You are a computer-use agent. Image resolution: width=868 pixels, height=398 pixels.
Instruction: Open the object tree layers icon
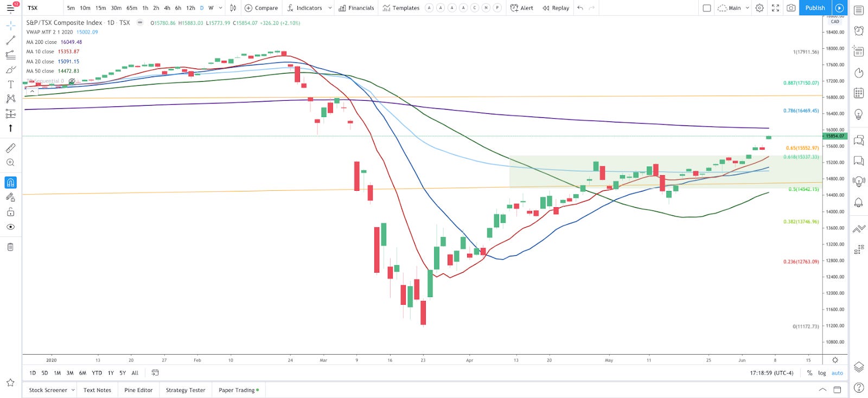click(858, 367)
